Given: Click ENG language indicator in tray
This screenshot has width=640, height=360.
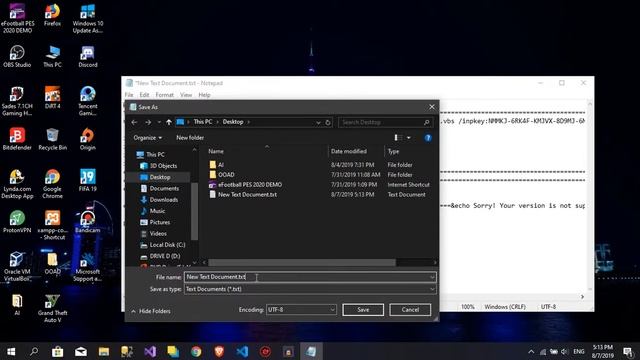Looking at the screenshot, I should (579, 351).
